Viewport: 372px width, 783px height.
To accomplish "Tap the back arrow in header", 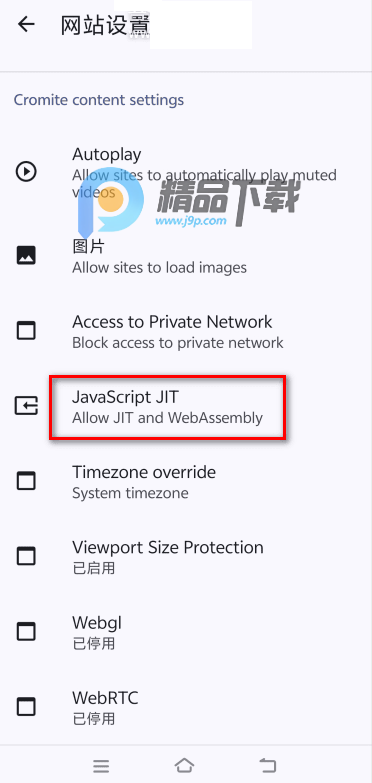I will (x=26, y=24).
